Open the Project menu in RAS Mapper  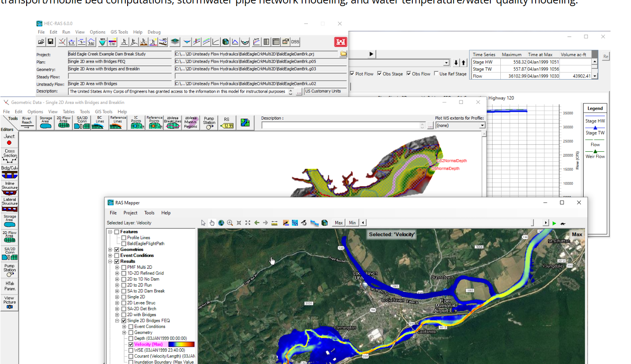coord(130,213)
